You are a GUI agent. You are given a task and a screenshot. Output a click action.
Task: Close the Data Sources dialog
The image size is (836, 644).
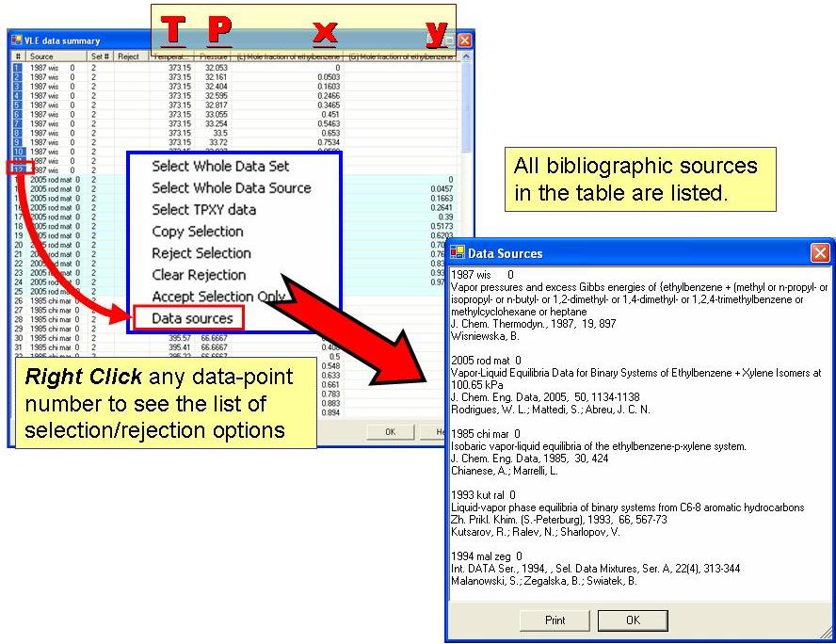pyautogui.click(x=820, y=252)
